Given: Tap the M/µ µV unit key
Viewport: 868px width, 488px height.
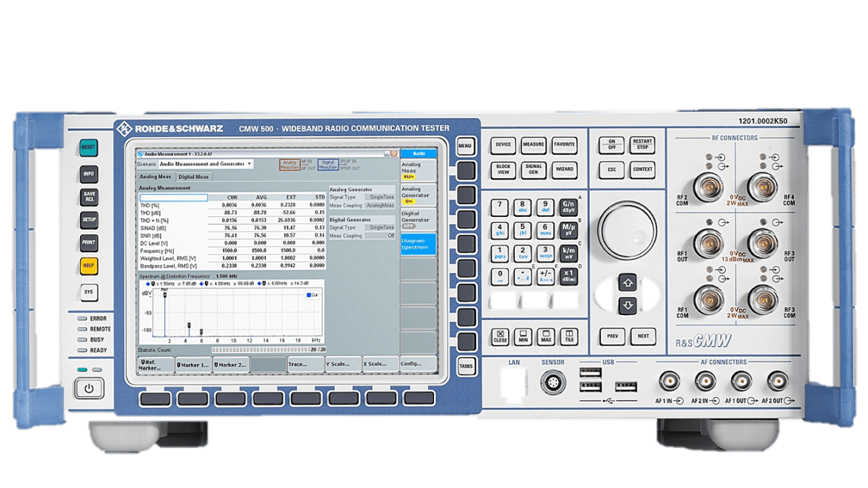Looking at the screenshot, I should click(x=568, y=230).
